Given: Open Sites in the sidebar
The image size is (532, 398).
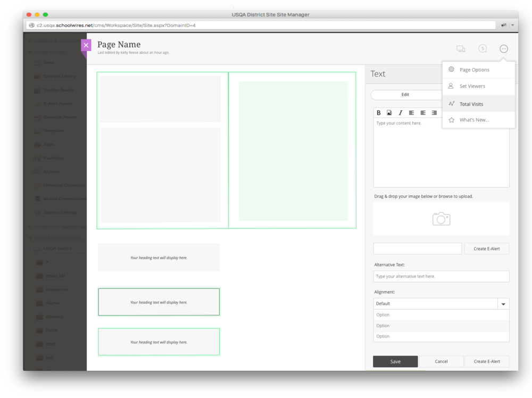Looking at the screenshot, I should click(48, 63).
